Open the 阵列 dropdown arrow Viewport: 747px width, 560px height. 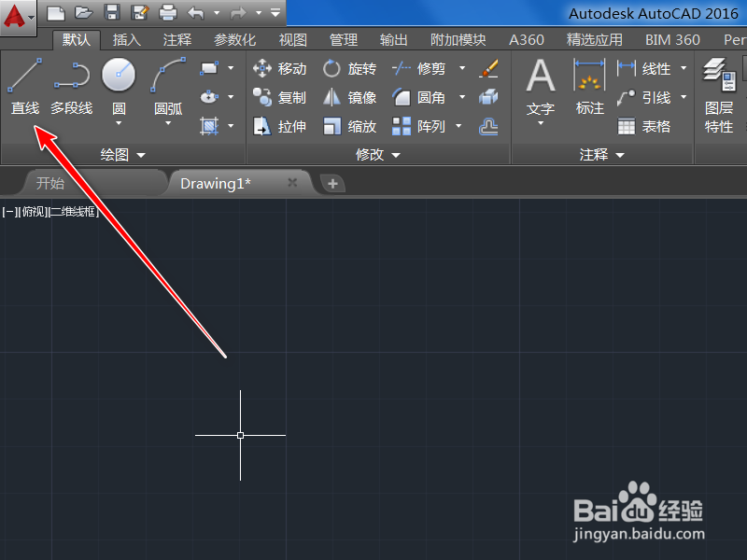coord(458,126)
